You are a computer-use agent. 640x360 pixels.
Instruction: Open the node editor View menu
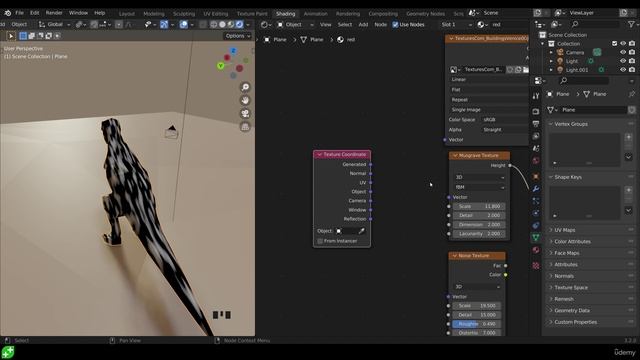coord(325,24)
